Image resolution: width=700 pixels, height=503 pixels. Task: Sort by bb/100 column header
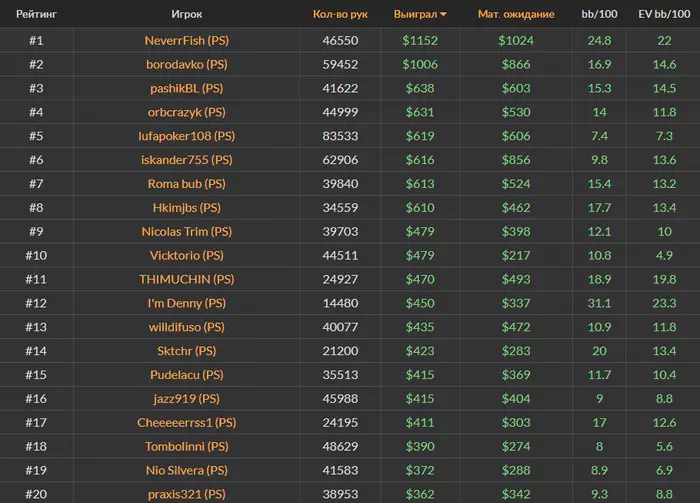coord(600,15)
